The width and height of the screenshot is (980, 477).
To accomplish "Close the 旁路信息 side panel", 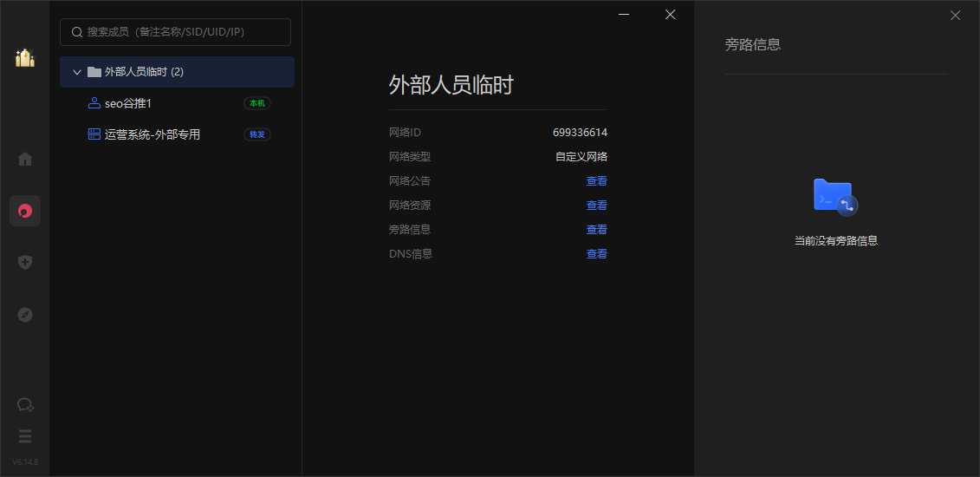I will pos(955,16).
